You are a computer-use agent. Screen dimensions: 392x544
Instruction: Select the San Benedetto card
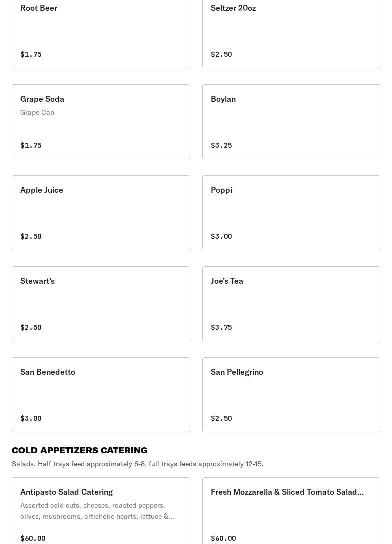point(101,395)
